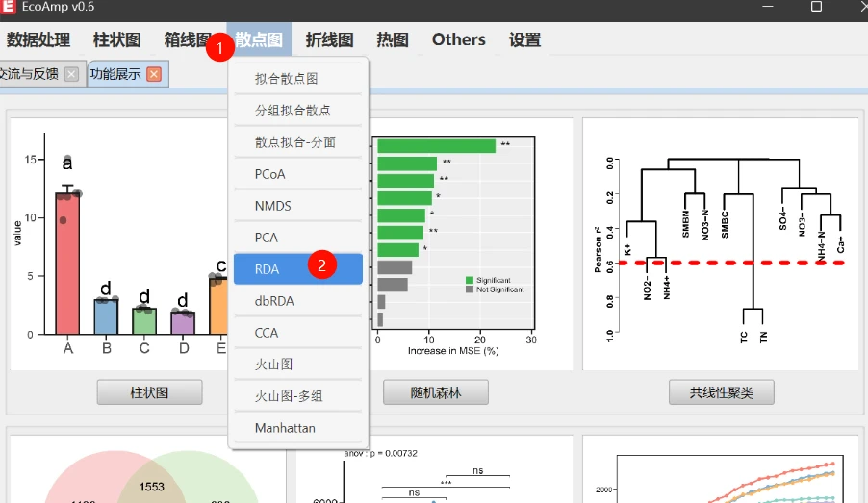This screenshot has width=868, height=503.
Task: Open the 柱状图 menu
Action: [116, 39]
